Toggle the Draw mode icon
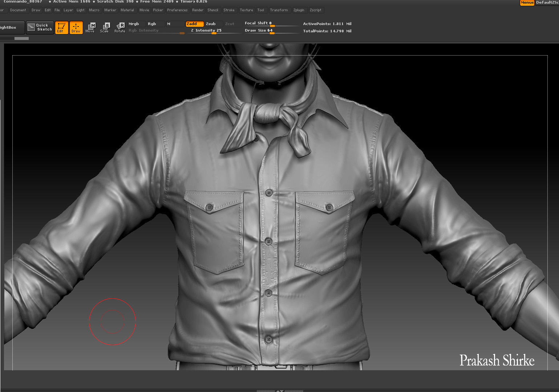This screenshot has width=559, height=392. point(76,28)
